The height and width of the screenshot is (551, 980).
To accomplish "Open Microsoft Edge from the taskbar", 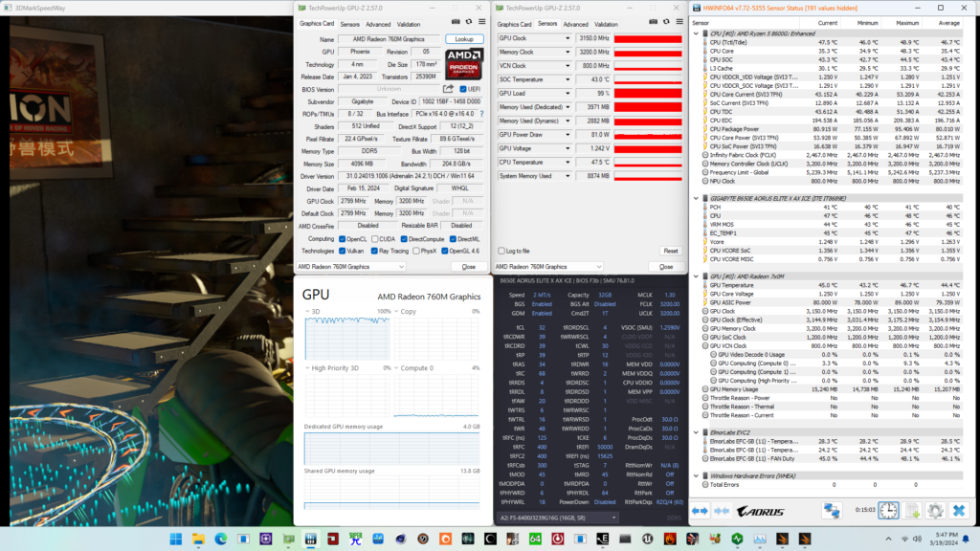I will [221, 539].
